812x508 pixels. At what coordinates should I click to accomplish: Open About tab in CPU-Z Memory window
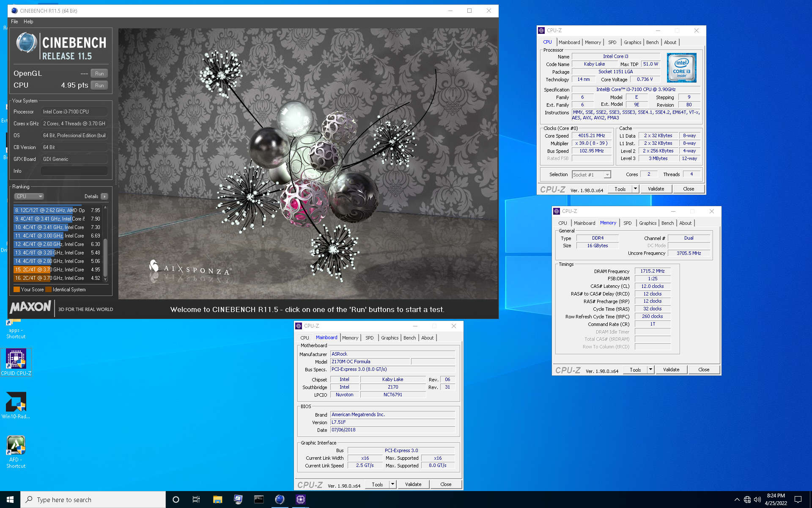point(686,223)
